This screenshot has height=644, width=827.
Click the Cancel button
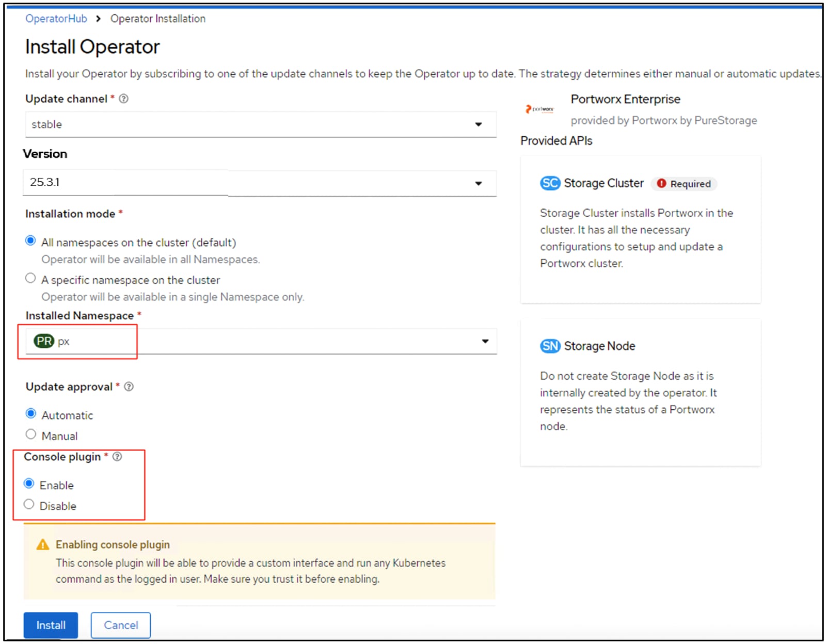pyautogui.click(x=121, y=625)
